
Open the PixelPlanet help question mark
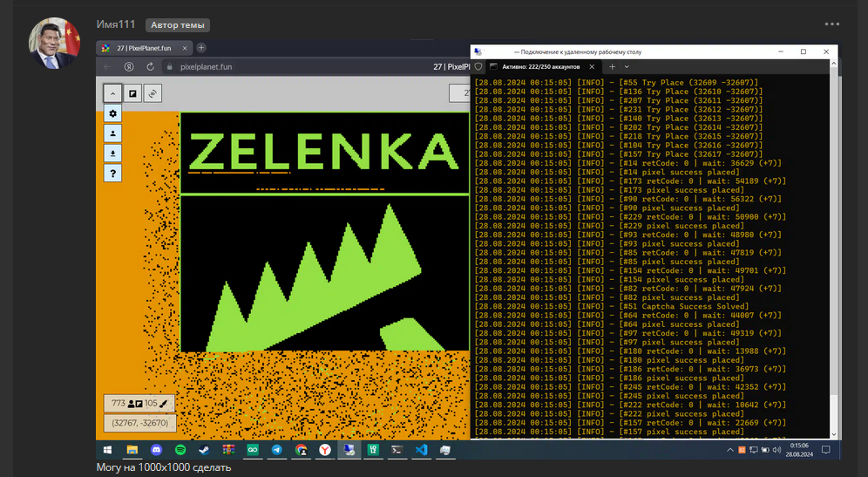(x=112, y=174)
